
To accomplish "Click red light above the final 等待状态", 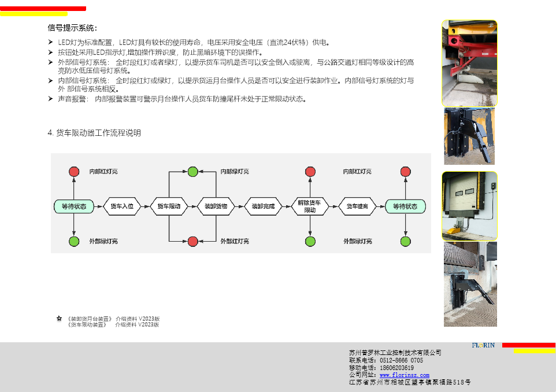I will point(405,172).
